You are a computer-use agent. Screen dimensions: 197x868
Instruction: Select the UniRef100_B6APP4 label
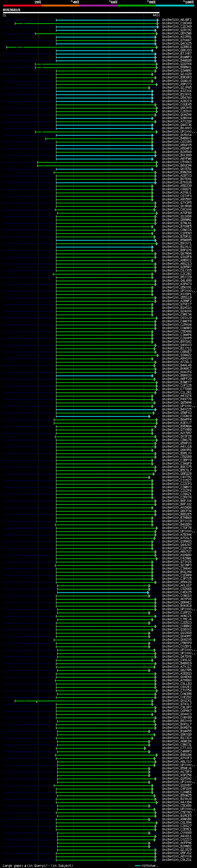tap(176, 419)
